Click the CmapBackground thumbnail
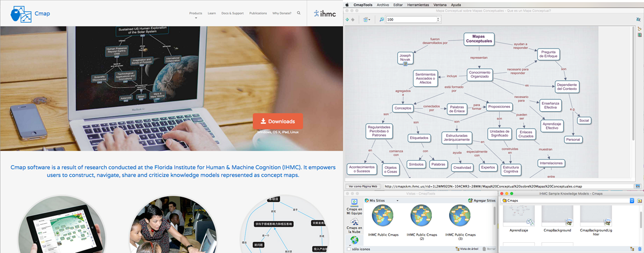Image resolution: width=644 pixels, height=253 pixels. pos(557,216)
